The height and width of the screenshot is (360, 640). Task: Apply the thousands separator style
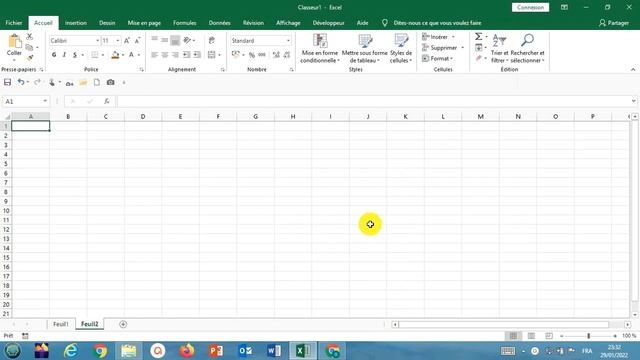[x=262, y=55]
